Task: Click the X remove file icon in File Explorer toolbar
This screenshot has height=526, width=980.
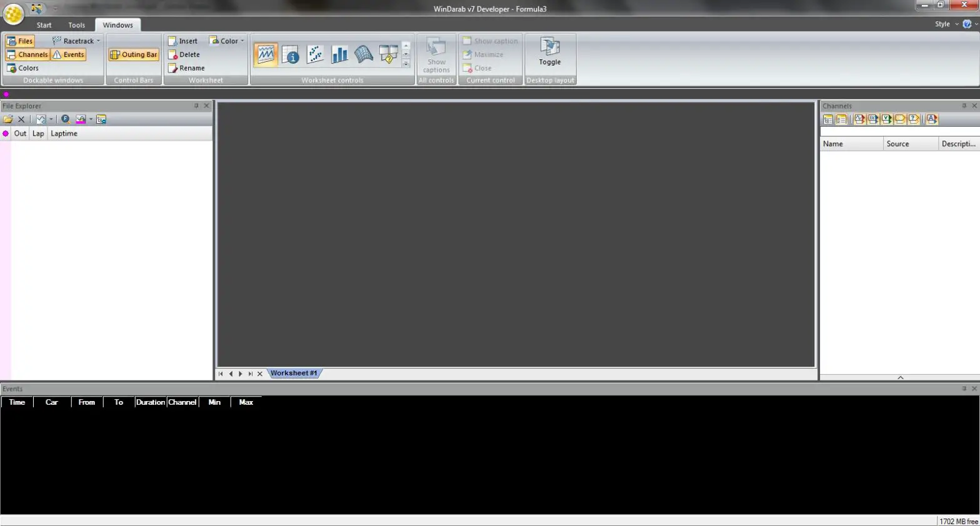Action: coord(21,119)
